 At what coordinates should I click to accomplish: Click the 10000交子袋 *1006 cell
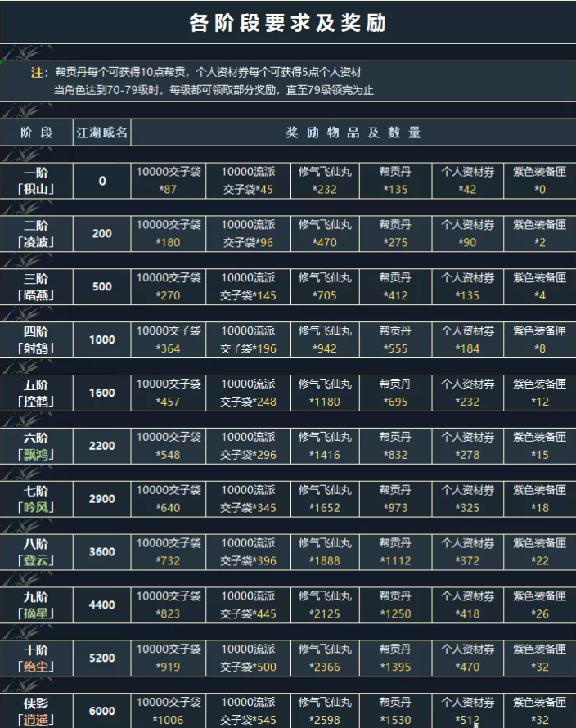pyautogui.click(x=169, y=711)
